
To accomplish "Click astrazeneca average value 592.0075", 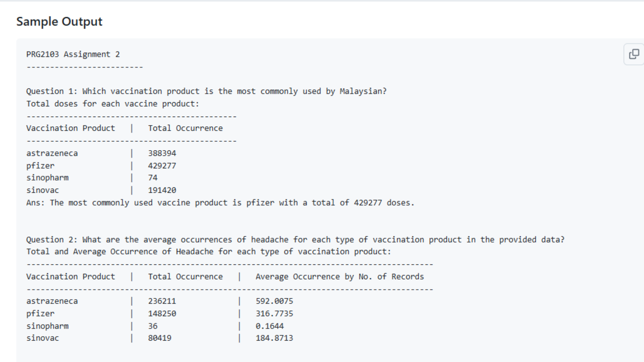I will tap(274, 301).
